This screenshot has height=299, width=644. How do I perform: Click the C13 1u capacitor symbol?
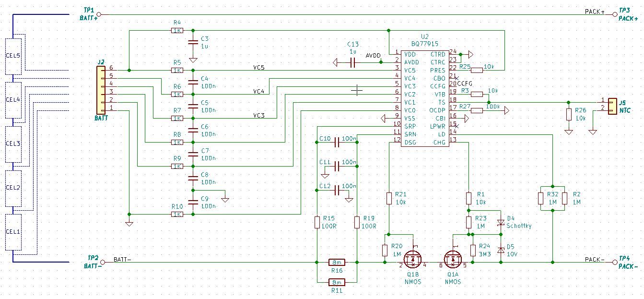click(x=353, y=62)
